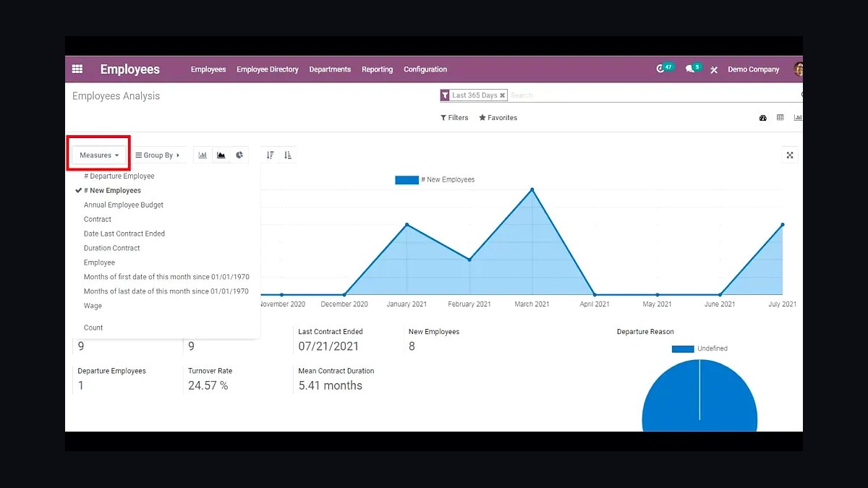Open the Departments menu

coord(330,69)
